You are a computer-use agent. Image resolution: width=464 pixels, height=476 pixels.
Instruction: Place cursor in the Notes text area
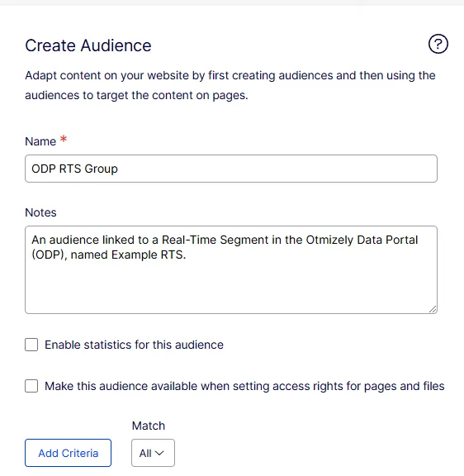pos(231,269)
